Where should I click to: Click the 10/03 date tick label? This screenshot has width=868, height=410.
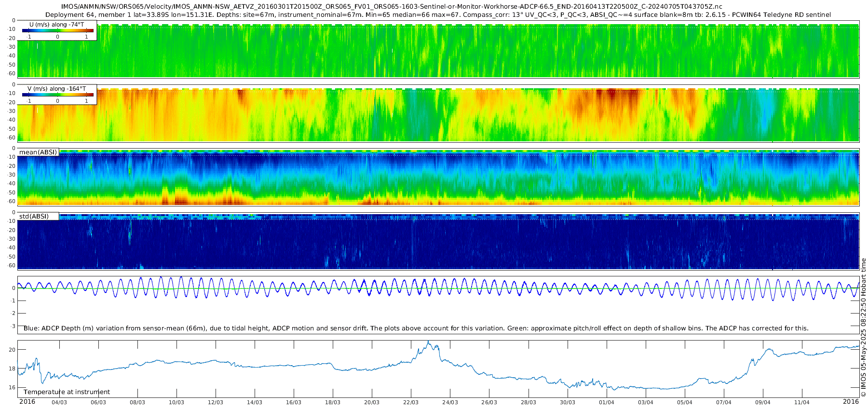[x=176, y=402]
